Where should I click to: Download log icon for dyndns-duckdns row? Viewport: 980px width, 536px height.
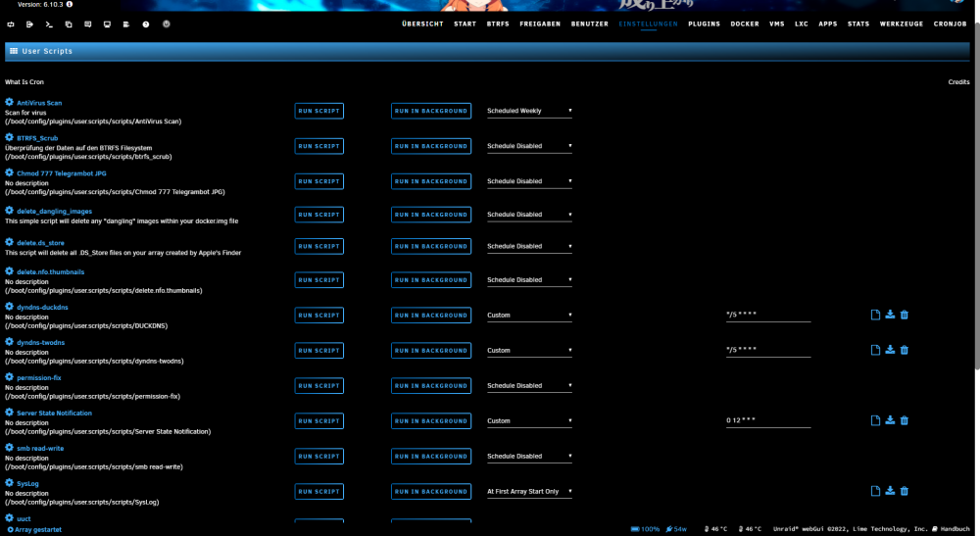890,315
